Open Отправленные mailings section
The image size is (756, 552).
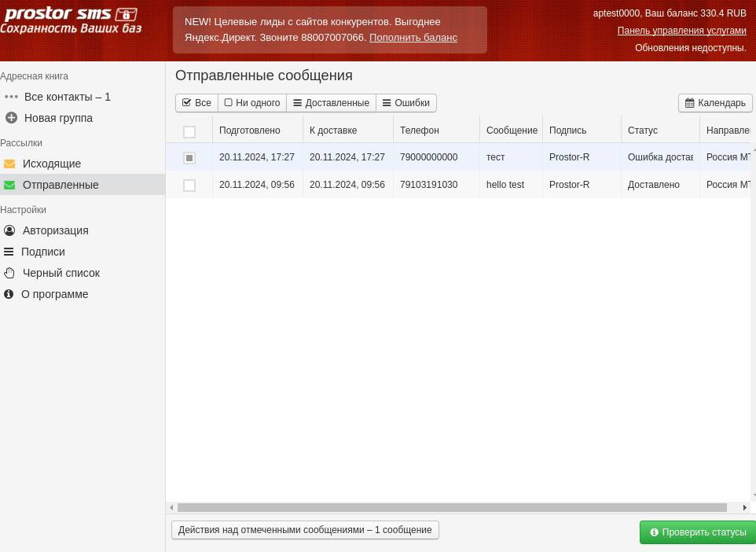point(61,185)
